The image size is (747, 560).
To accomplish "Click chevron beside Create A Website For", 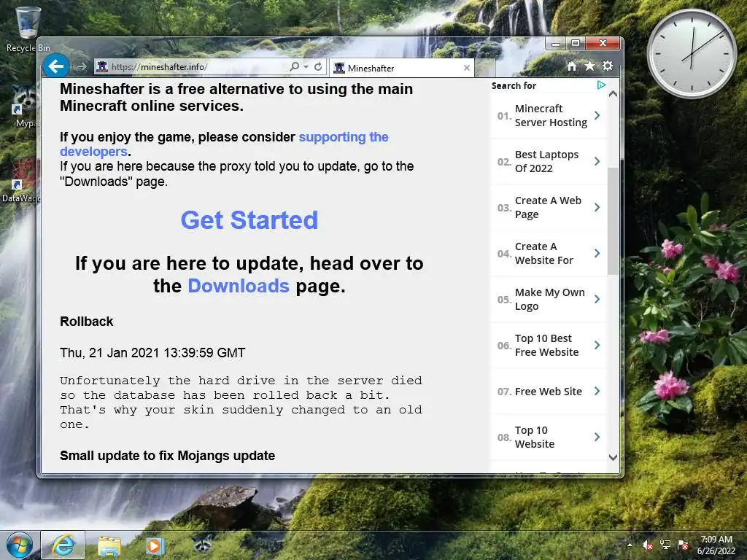I will [x=597, y=253].
